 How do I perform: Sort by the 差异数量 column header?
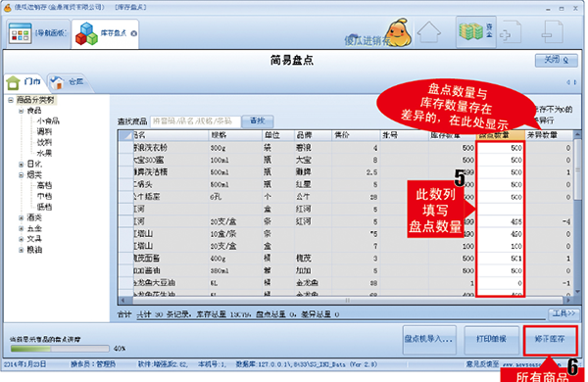point(549,135)
